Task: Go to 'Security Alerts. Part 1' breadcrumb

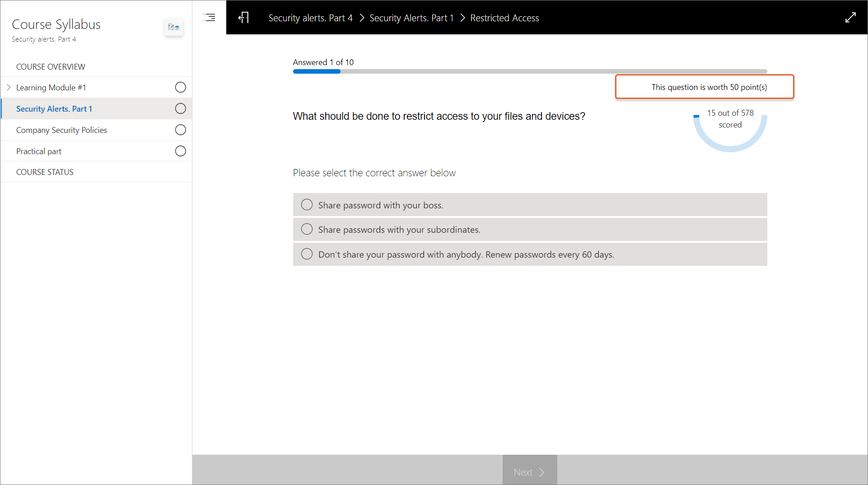Action: click(x=411, y=18)
